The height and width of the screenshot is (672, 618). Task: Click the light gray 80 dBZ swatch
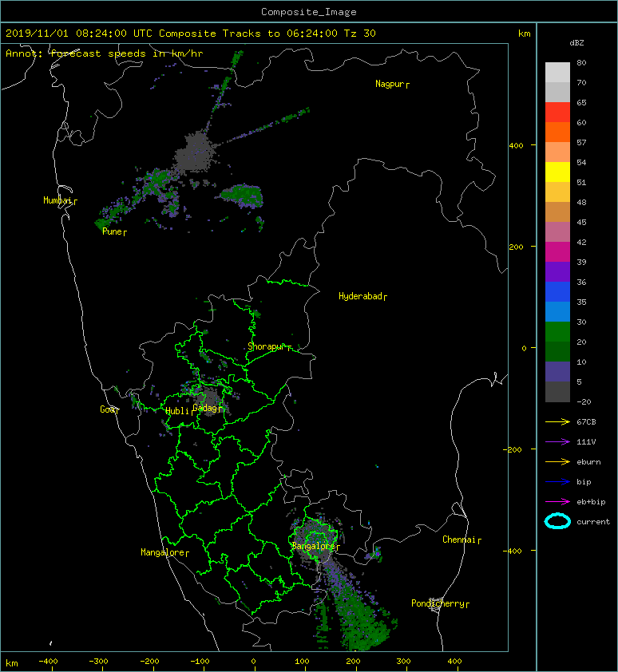(x=557, y=72)
